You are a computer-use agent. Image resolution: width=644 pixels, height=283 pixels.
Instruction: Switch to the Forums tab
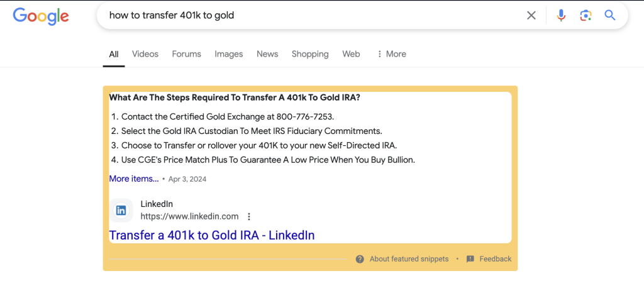point(186,54)
